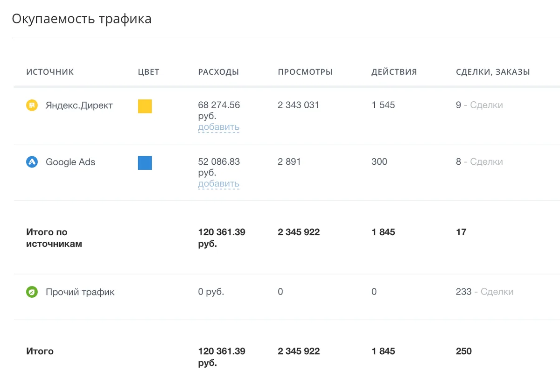The height and width of the screenshot is (392, 560).
Task: Click the 2 891 views value
Action: [x=289, y=162]
